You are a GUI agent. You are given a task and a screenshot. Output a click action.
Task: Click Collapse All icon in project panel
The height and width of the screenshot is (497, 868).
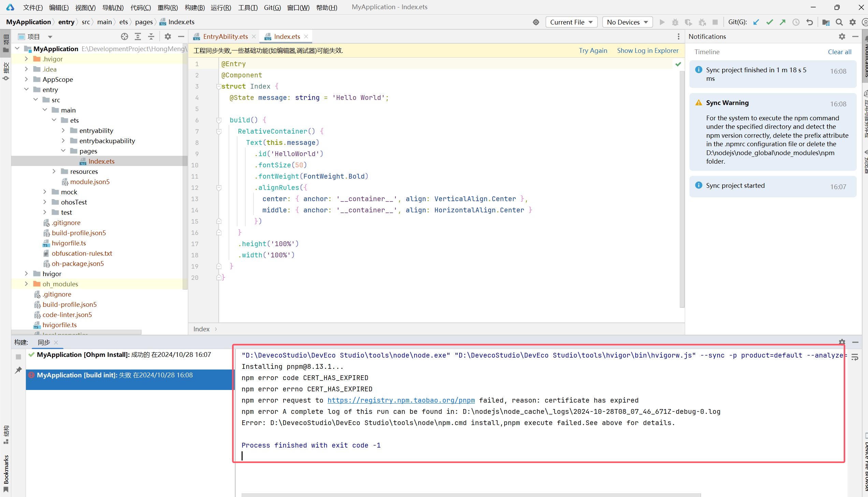click(x=151, y=36)
